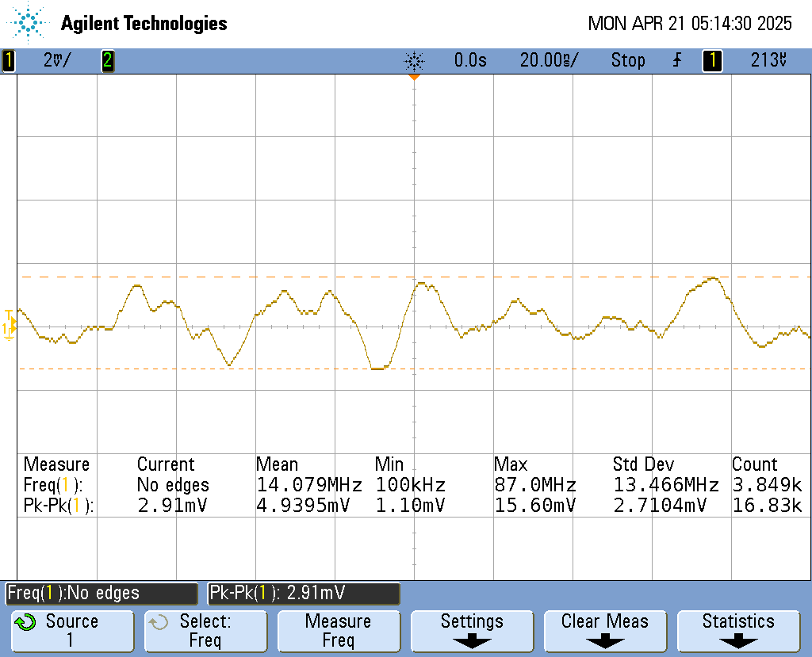Click the trigger level T marker
The height and width of the screenshot is (657, 812).
pos(8,314)
